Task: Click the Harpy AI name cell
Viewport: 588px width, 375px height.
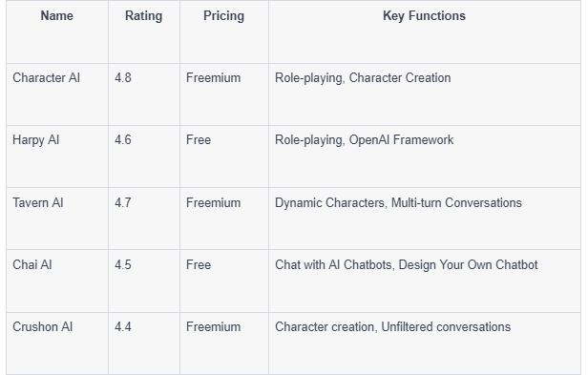Action: pyautogui.click(x=36, y=140)
